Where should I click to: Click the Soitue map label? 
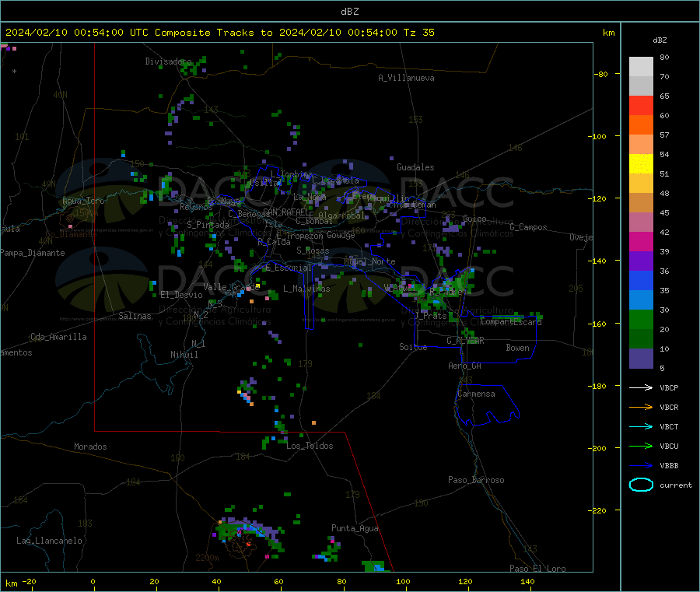[413, 347]
